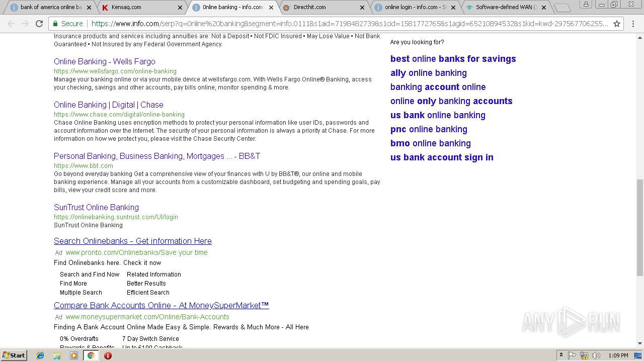Click the chase.com/digital/online-banking URL
This screenshot has height=362, width=644.
coord(119,114)
